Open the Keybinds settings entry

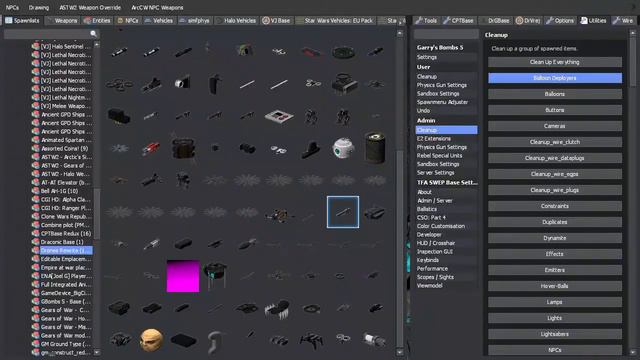coord(427,260)
